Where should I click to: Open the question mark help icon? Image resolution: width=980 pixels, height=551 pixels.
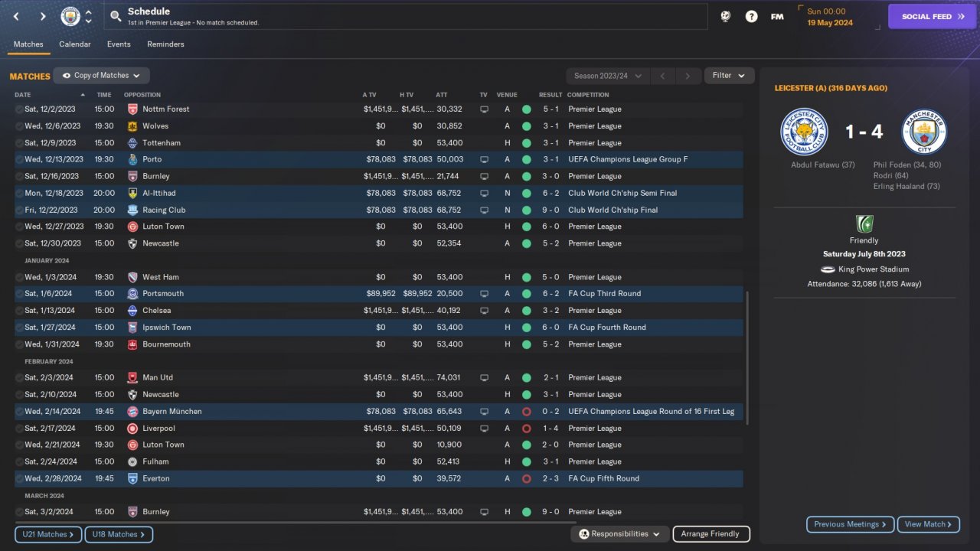752,16
